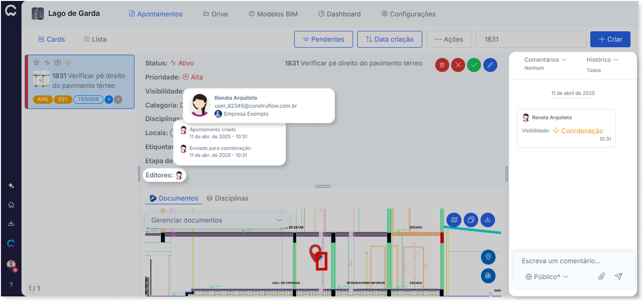Open the Dashboard tab
This screenshot has height=302, width=644.
[340, 14]
